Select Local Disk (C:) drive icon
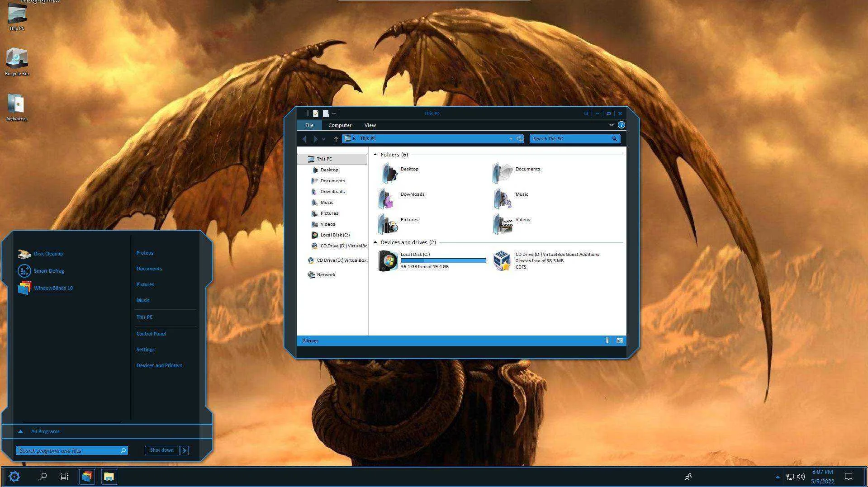The width and height of the screenshot is (868, 487). 388,261
